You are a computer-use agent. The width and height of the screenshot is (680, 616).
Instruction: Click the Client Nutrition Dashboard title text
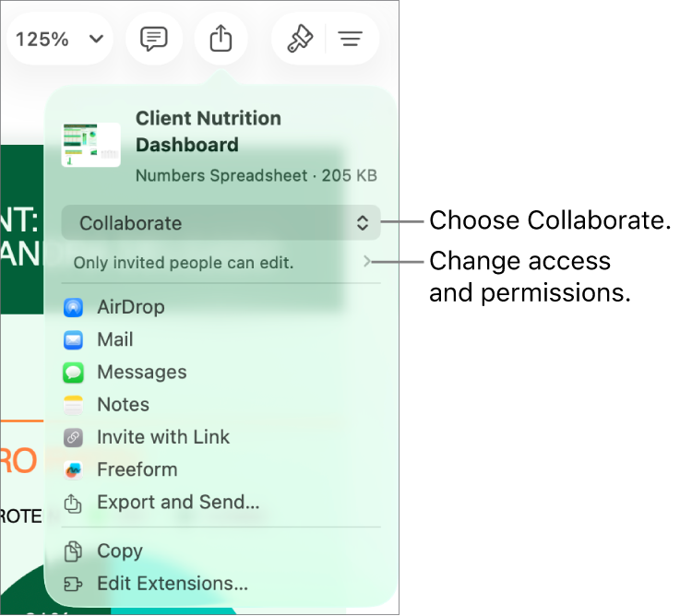(x=209, y=131)
